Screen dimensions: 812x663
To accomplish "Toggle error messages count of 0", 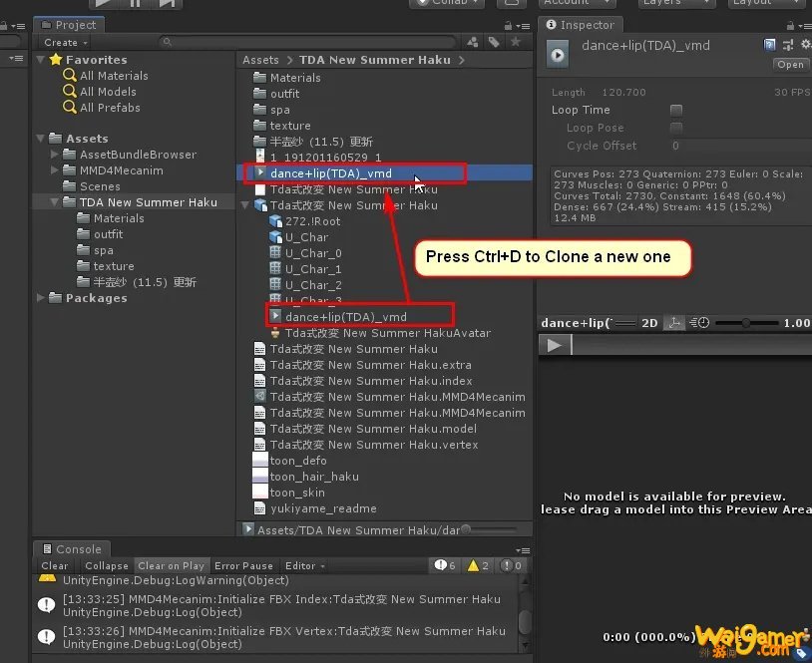I will [x=511, y=565].
